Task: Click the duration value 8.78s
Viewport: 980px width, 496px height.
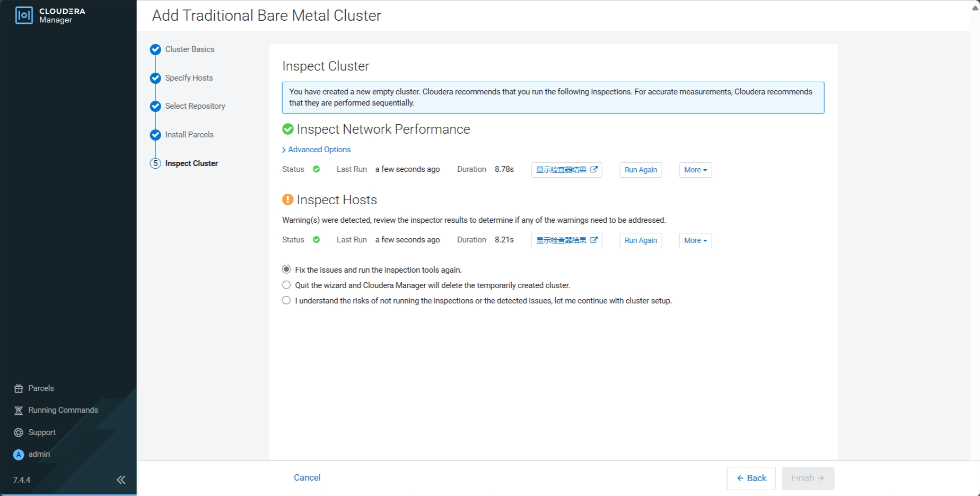Action: 504,169
